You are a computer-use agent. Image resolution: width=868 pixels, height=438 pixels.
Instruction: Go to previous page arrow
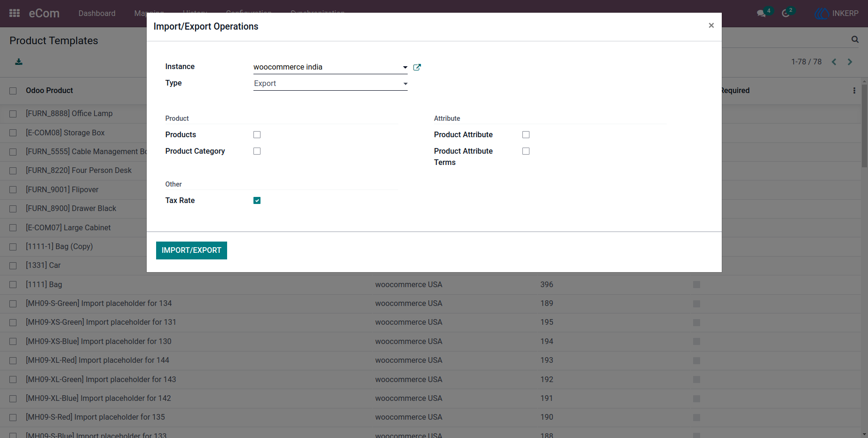click(834, 62)
